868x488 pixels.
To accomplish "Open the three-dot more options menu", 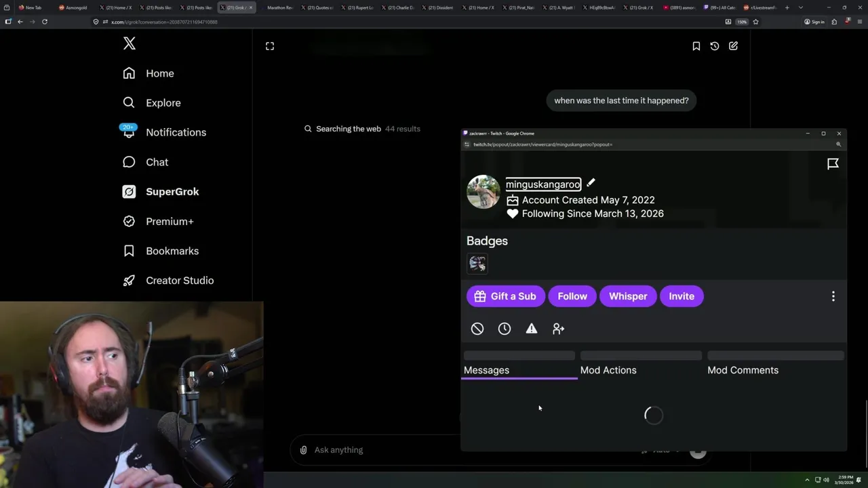I will click(x=833, y=296).
